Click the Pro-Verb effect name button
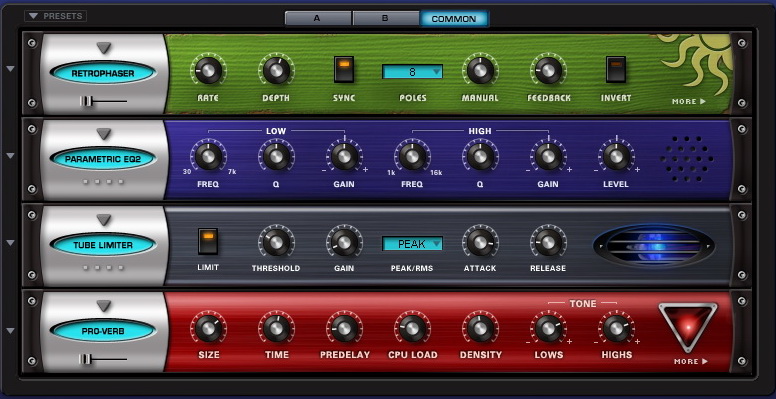This screenshot has width=776, height=399. 103,331
